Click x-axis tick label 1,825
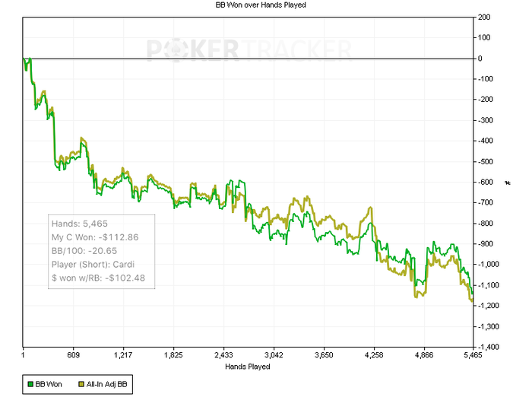 tap(173, 355)
